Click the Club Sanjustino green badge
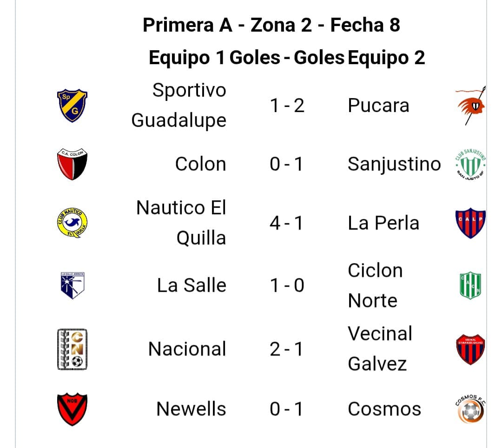The image size is (502, 448). [470, 165]
